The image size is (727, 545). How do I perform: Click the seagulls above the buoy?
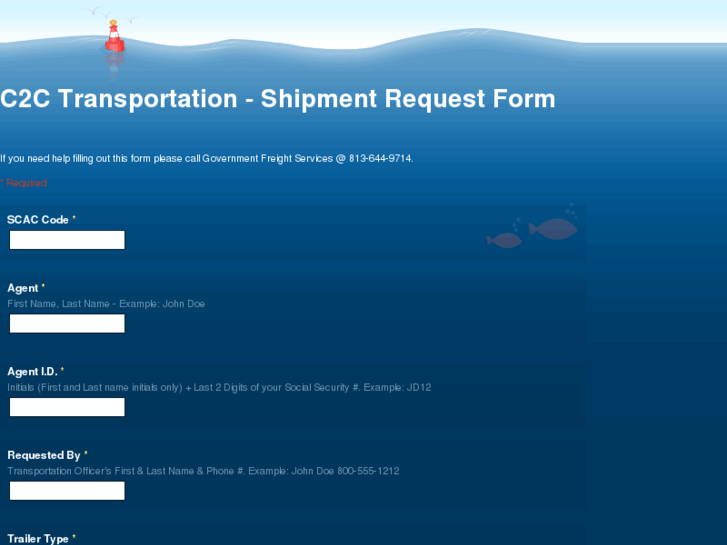pos(112,14)
